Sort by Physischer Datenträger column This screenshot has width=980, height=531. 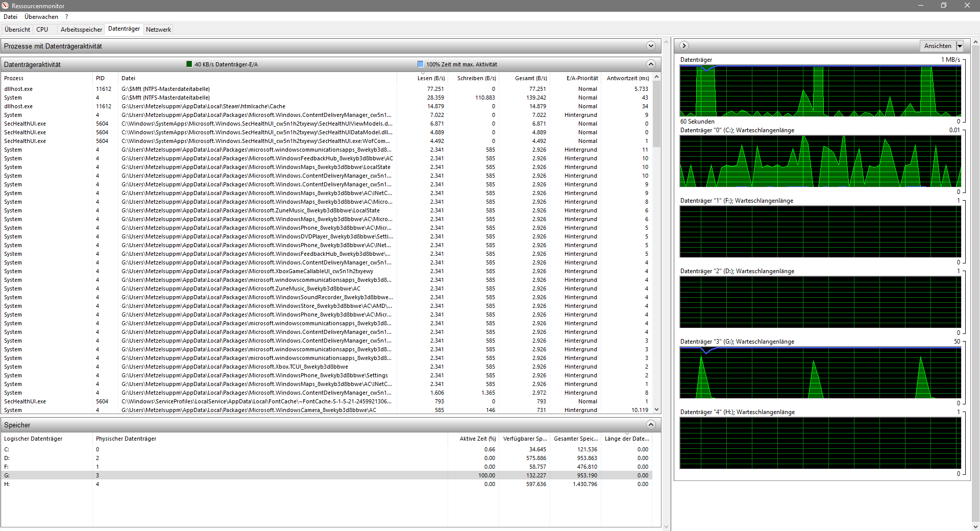tap(271, 439)
